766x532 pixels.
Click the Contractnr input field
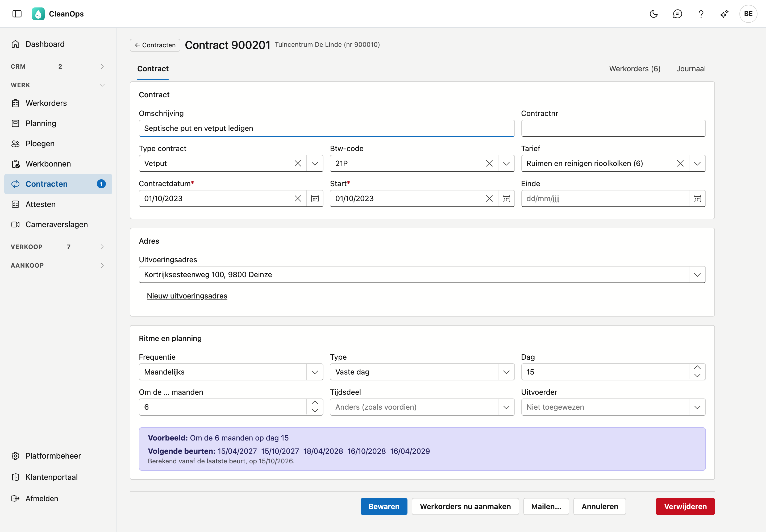pos(613,128)
